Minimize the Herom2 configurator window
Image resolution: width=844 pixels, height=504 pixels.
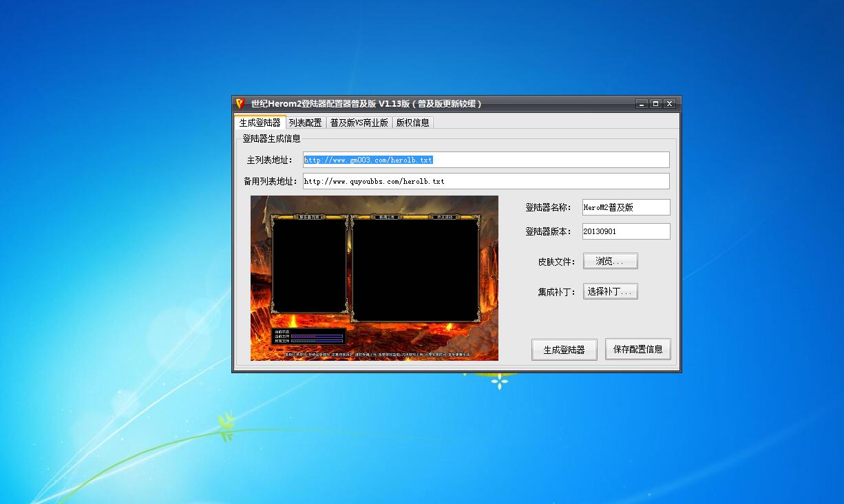tap(642, 104)
